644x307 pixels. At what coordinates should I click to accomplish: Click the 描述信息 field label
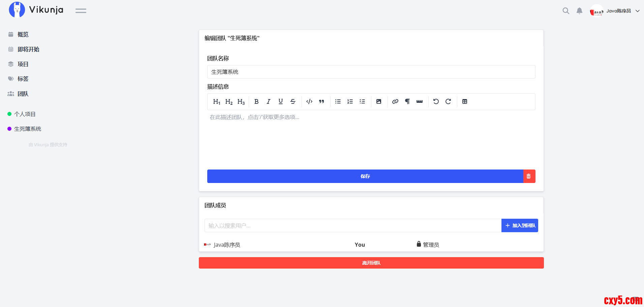click(218, 87)
